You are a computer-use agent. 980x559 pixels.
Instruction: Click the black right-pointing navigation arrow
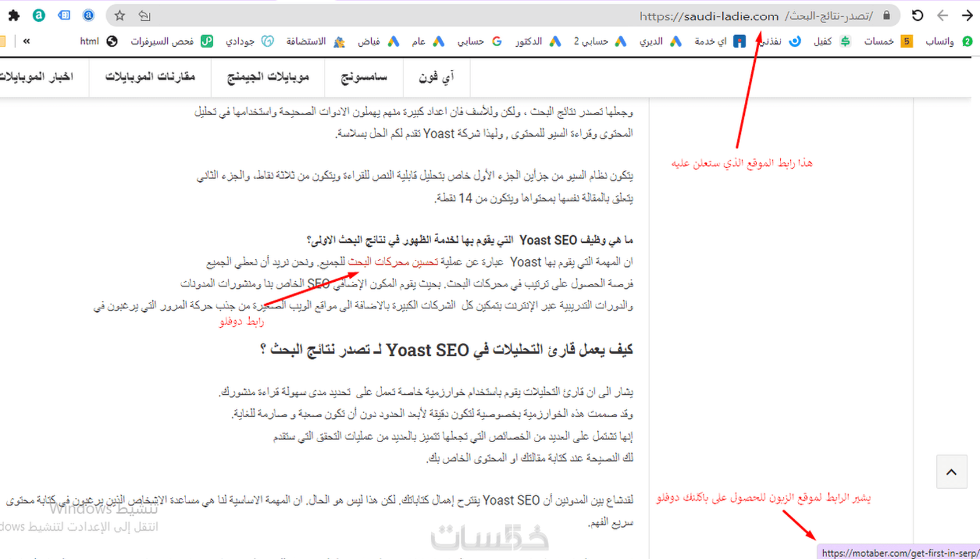pyautogui.click(x=967, y=16)
